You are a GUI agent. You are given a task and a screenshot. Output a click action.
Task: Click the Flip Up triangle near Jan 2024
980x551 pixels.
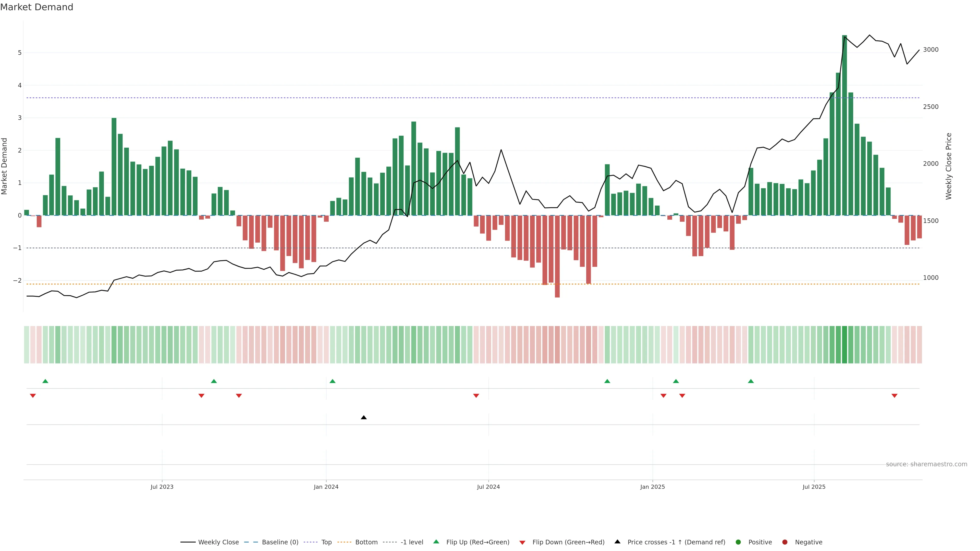tap(333, 381)
